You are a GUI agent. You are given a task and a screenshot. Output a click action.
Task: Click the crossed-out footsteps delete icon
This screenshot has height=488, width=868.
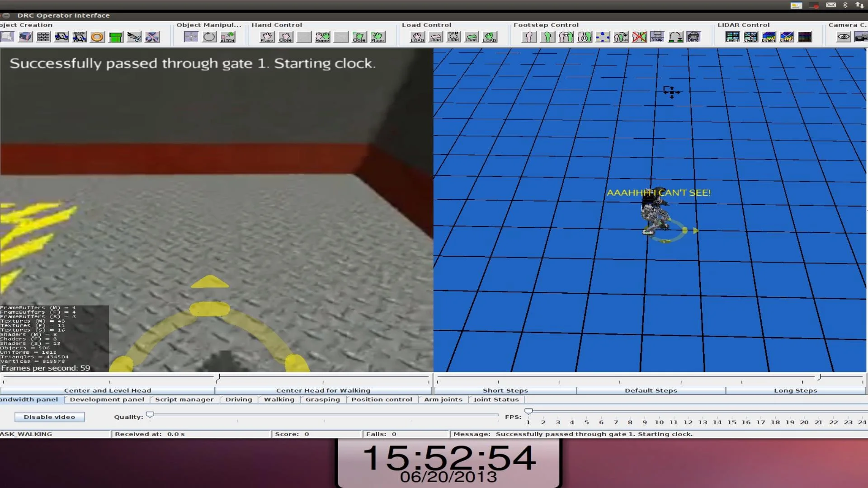[639, 37]
